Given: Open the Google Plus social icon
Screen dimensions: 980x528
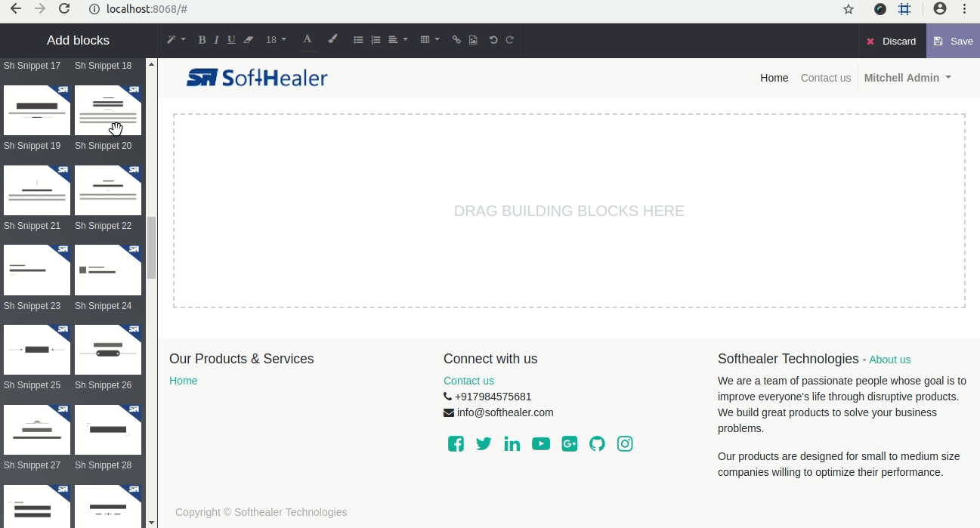Looking at the screenshot, I should coord(570,443).
